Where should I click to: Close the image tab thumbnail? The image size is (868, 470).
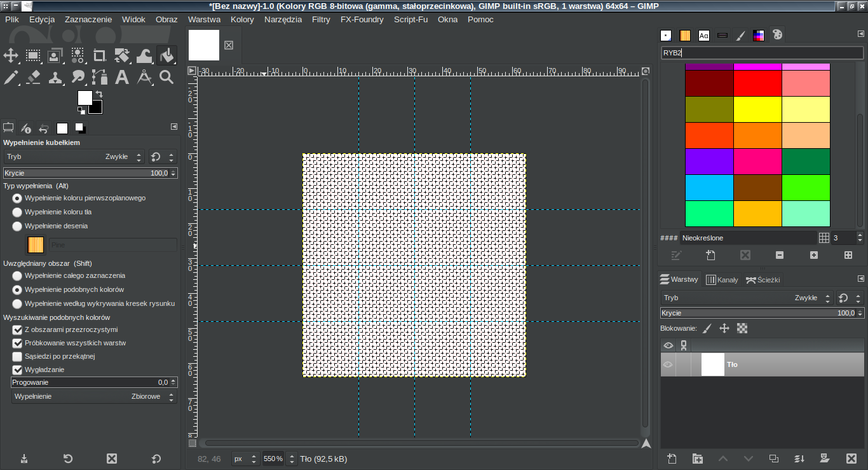tap(229, 45)
